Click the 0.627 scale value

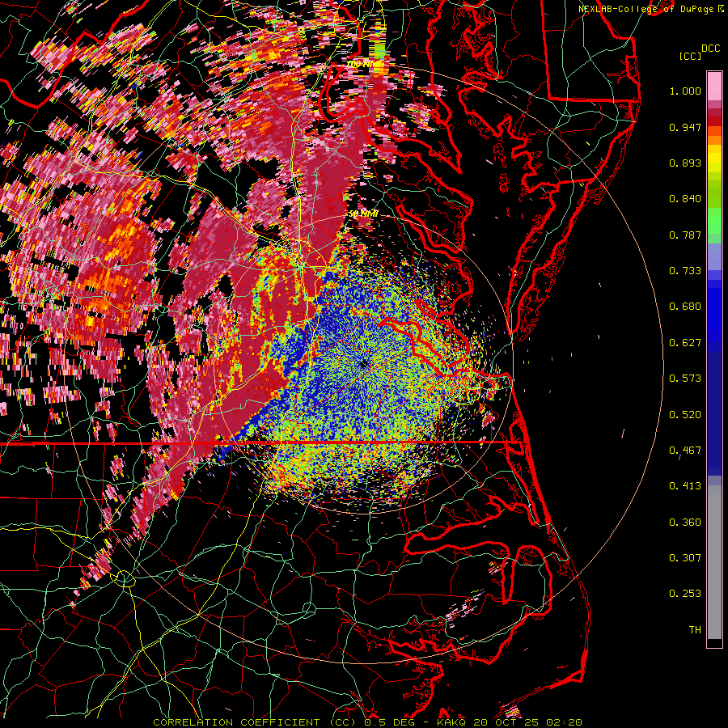coord(685,343)
